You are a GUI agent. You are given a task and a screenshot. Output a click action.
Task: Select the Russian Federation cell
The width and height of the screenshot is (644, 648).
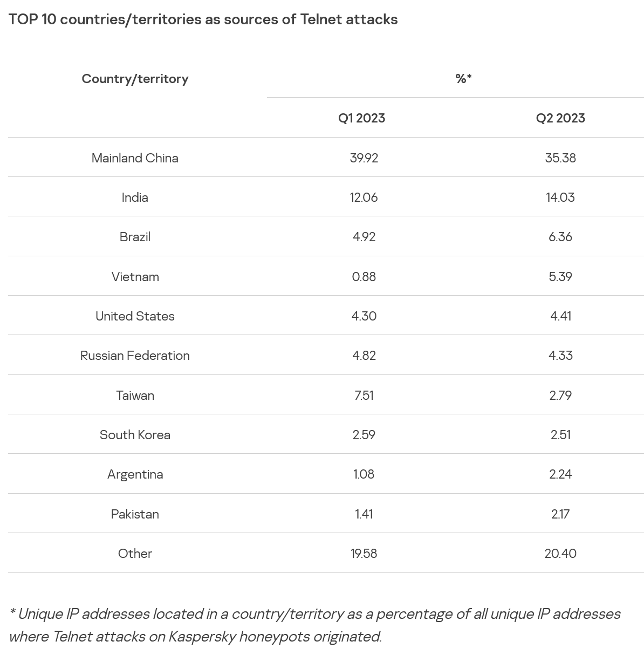pos(135,356)
